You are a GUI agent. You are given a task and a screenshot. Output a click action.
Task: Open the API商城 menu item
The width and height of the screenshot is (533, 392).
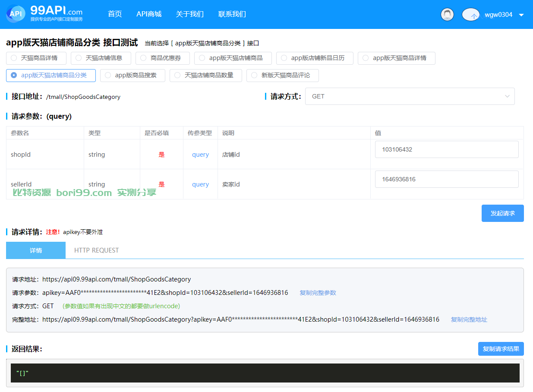[149, 14]
